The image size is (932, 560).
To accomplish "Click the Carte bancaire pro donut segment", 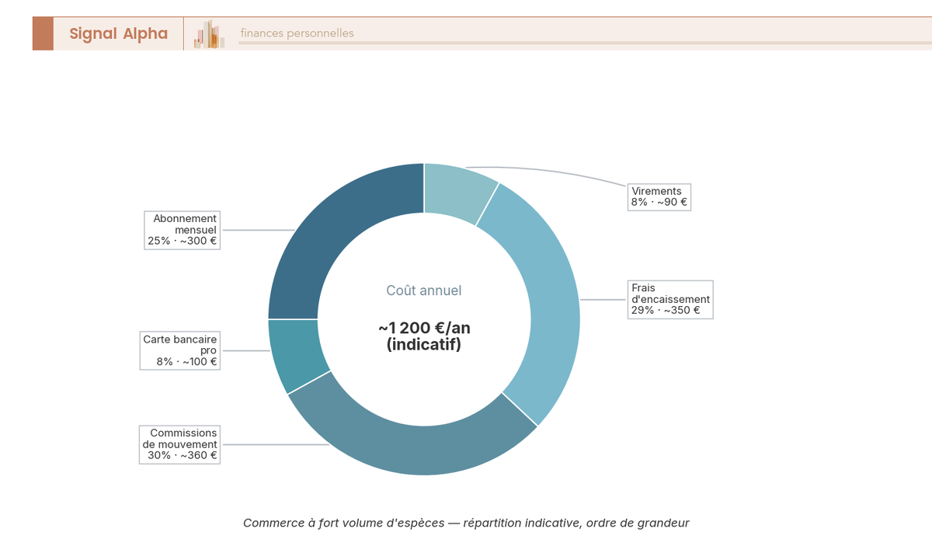I will click(296, 352).
